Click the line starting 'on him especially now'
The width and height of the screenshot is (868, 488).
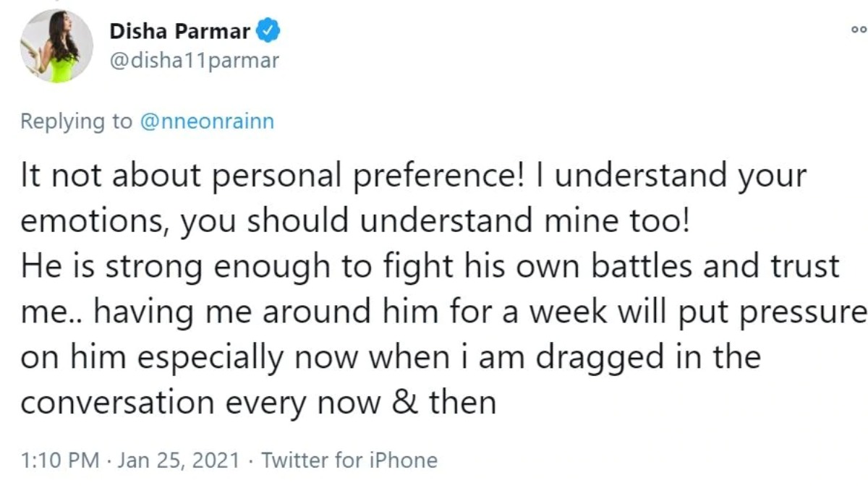tap(391, 358)
